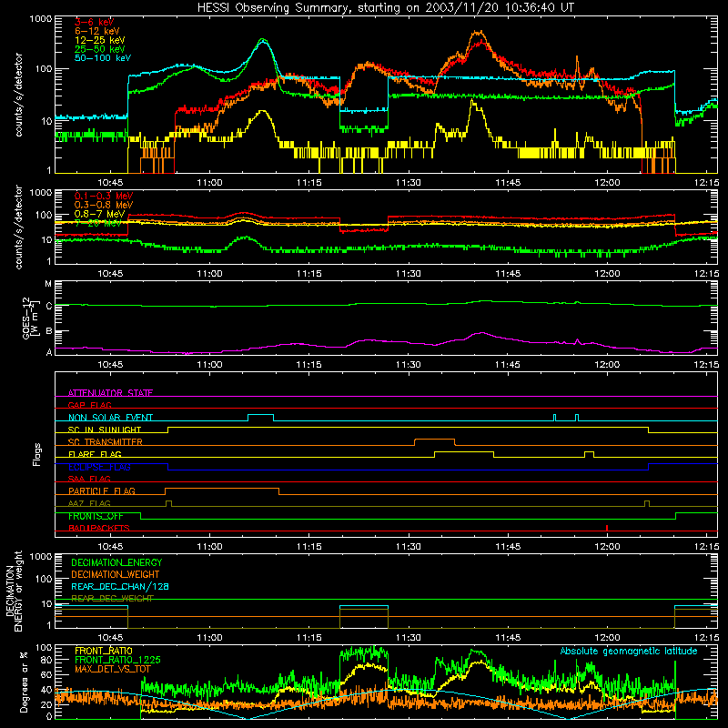
Task: Click the ATTENUATOR_STATE flag label
Action: 110,393
